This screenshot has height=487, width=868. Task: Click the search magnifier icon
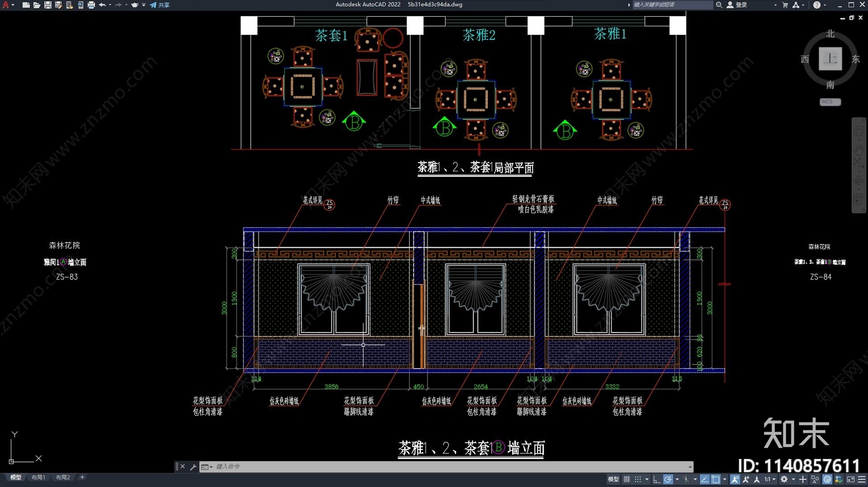(x=719, y=5)
